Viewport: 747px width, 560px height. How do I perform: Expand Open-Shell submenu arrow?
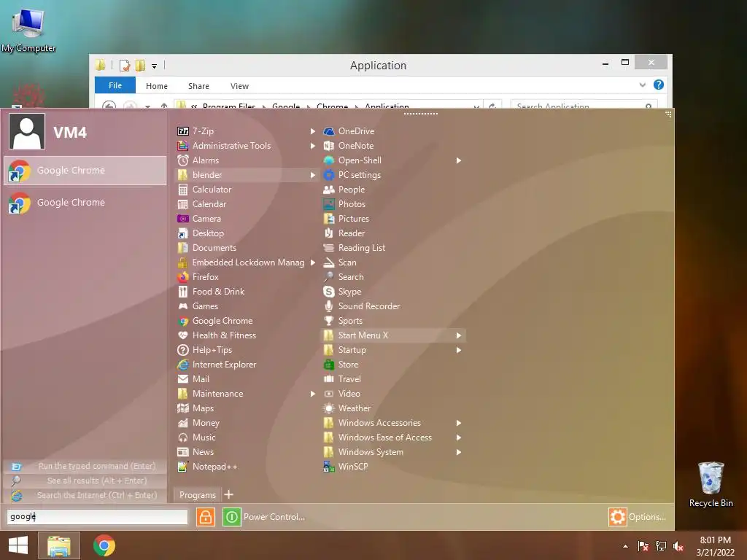[x=458, y=160]
